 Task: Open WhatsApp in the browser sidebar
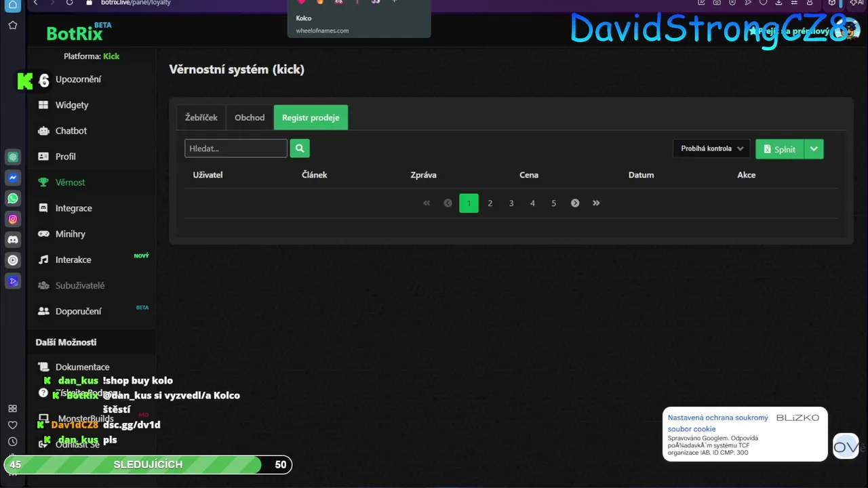(13, 199)
